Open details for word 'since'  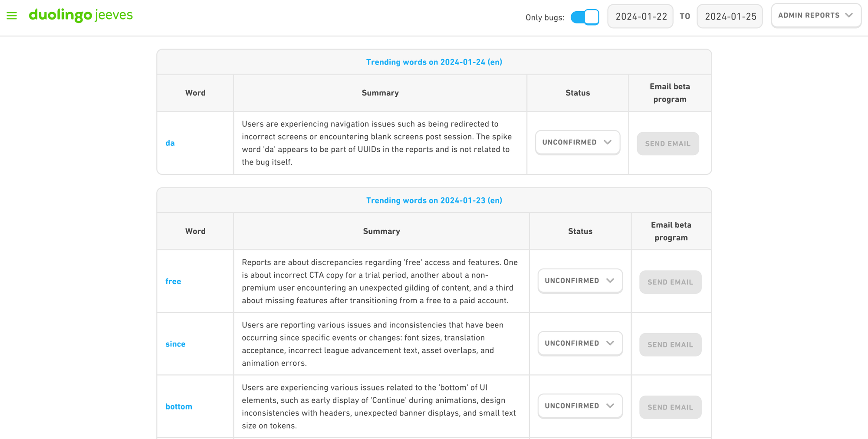coord(175,344)
